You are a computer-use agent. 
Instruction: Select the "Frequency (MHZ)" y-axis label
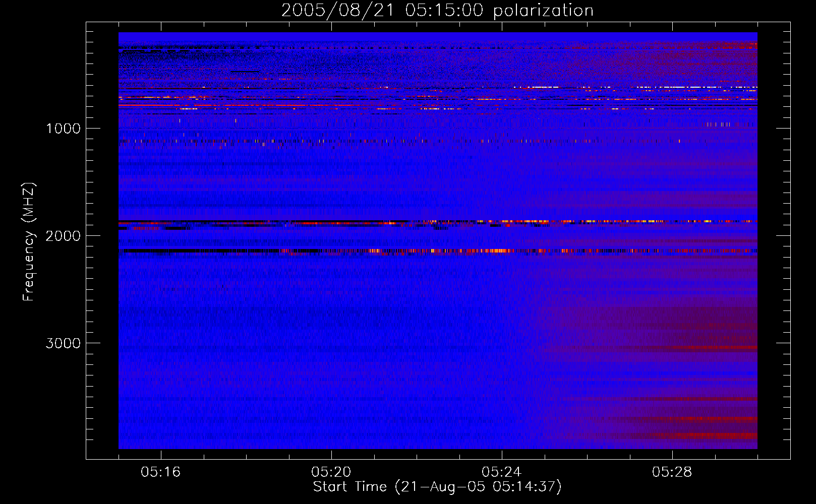tap(29, 242)
